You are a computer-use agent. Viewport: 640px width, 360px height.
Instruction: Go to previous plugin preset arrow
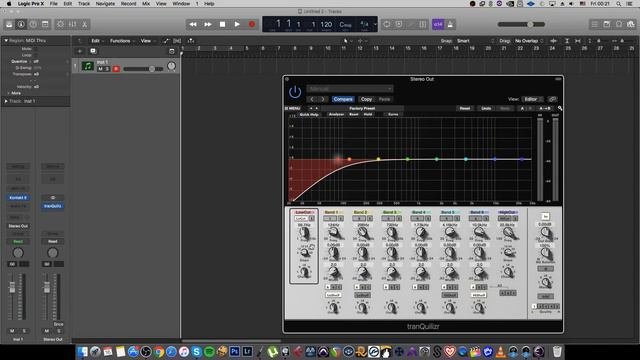(312, 99)
